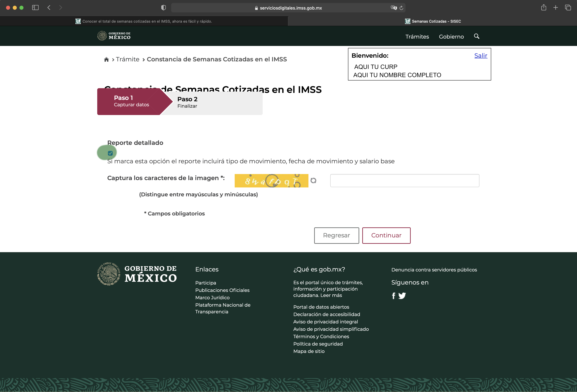The image size is (577, 392).
Task: Open the Gobierno menu
Action: [x=451, y=37]
